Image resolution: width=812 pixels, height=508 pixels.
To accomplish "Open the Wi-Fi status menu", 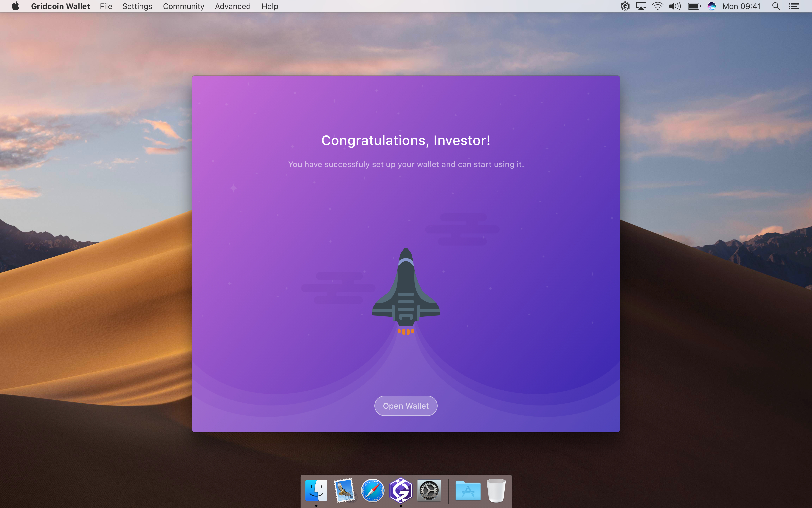I will pos(658,6).
